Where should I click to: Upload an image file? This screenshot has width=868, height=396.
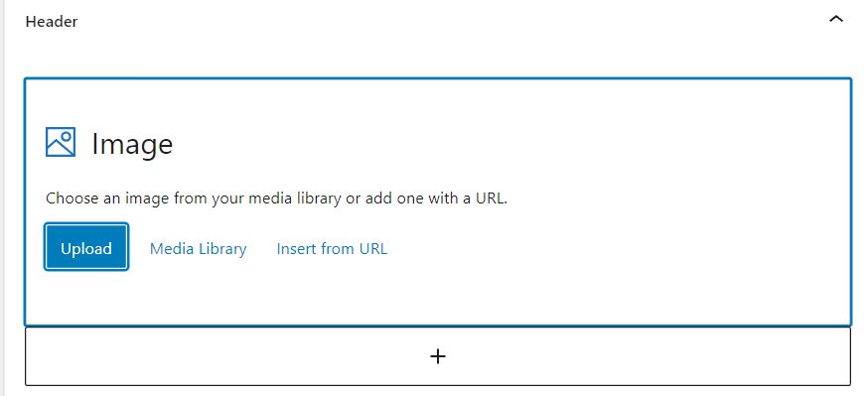click(86, 247)
